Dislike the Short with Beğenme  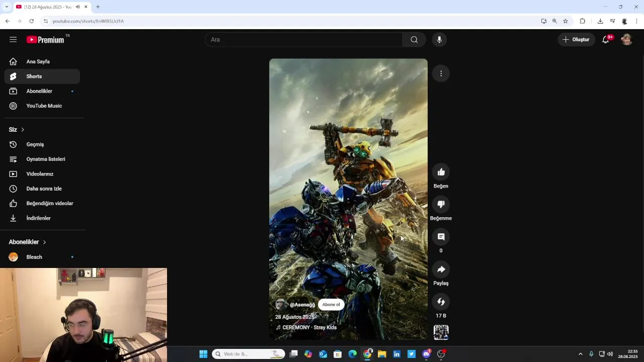click(x=441, y=205)
